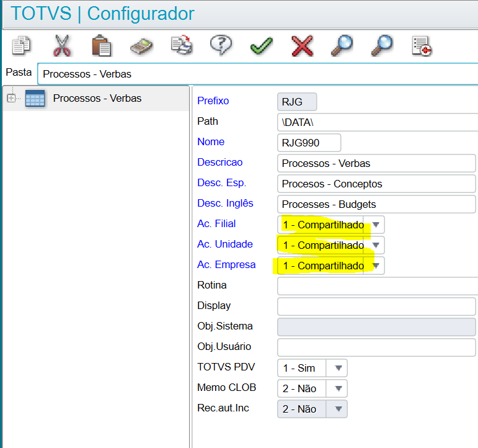Click the print documents icon
This screenshot has height=448, width=478.
coord(182,45)
